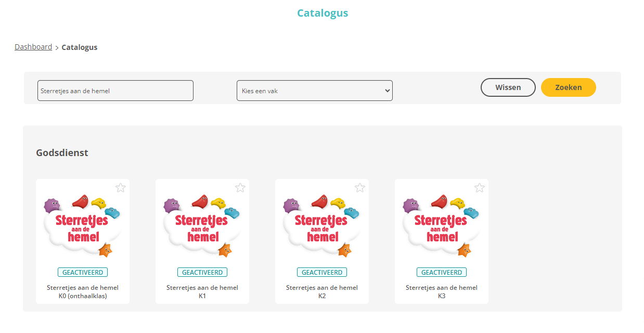Click the yellow Zoeken search button

pos(568,87)
